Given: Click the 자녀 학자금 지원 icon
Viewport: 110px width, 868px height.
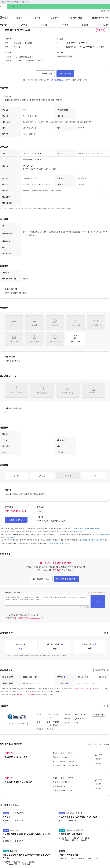Looking at the screenshot, I should click(96, 322).
